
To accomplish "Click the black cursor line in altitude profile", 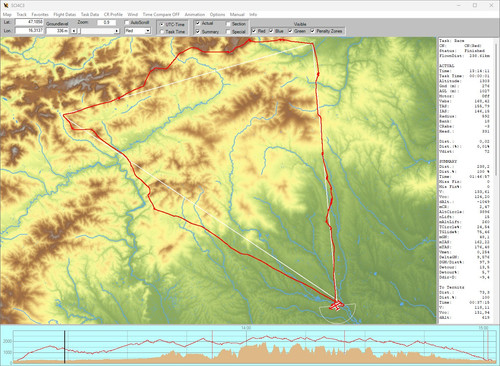I will [x=64, y=347].
